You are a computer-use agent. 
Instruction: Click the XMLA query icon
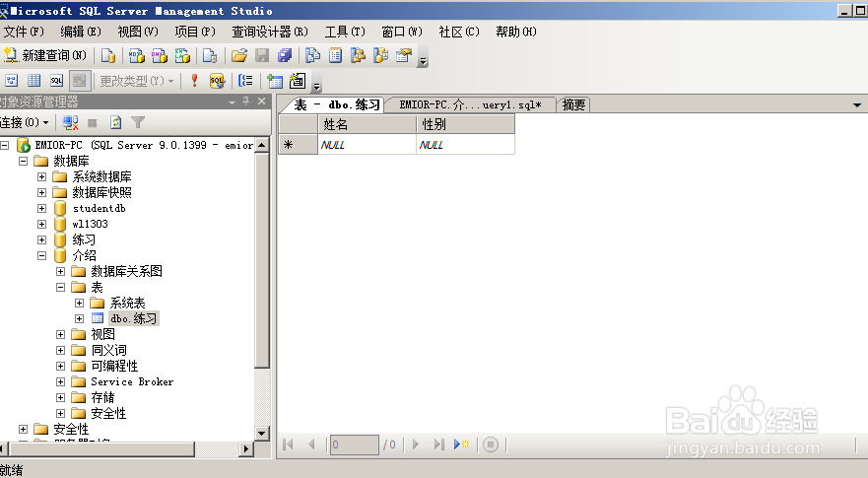182,55
